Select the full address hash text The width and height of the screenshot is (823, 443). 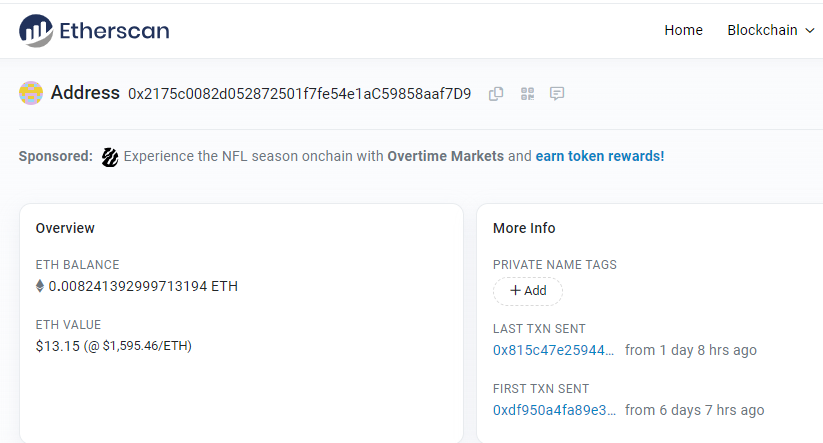[299, 94]
